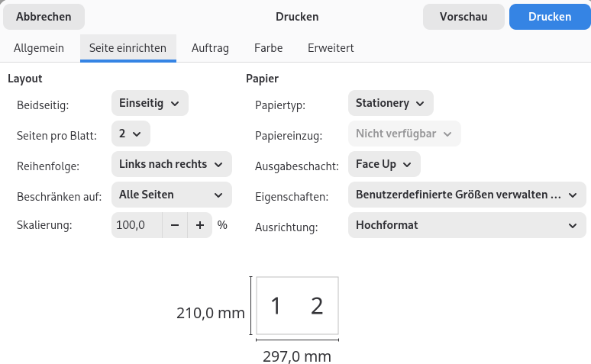Open the Auftrag tab
This screenshot has height=364, width=591.
tap(210, 48)
